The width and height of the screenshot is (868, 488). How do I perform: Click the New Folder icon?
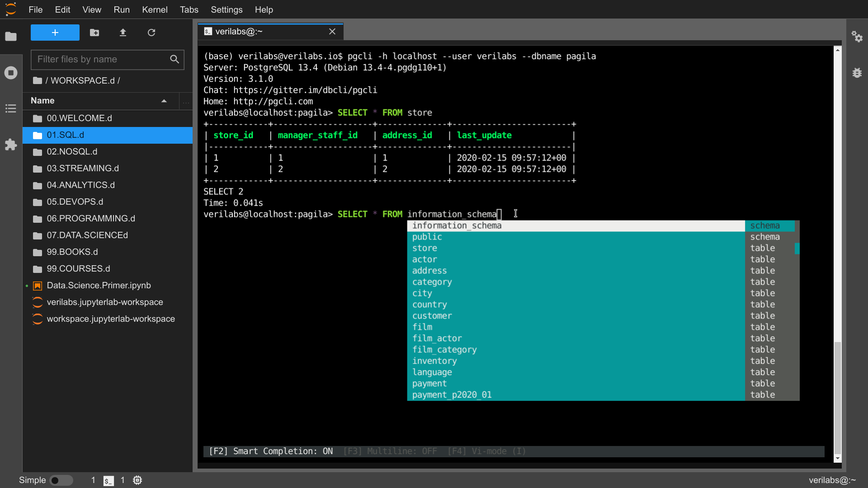[x=94, y=33]
